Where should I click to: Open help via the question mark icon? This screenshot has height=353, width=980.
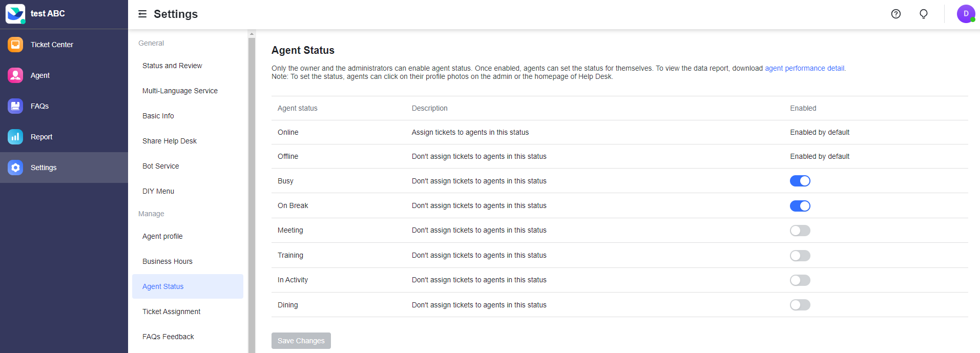coord(895,14)
